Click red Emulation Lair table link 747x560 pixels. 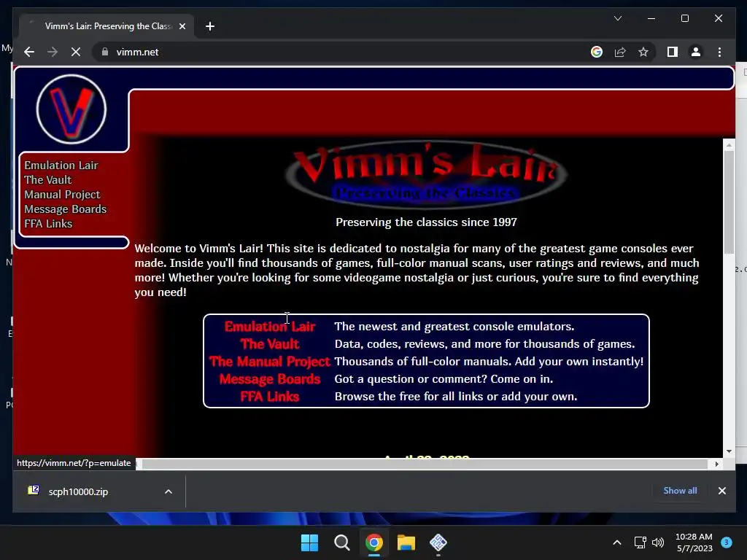click(270, 327)
